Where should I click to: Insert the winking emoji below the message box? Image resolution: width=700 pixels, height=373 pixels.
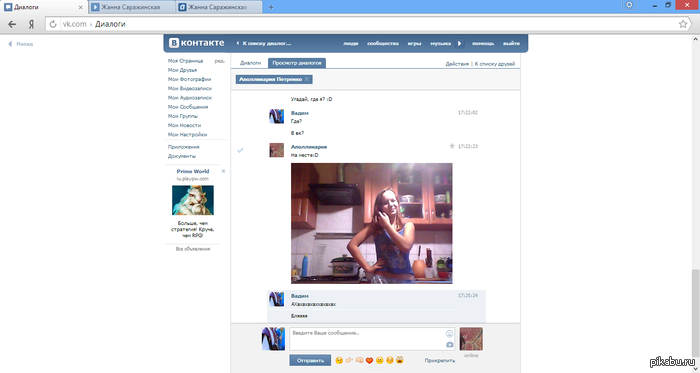pos(339,360)
